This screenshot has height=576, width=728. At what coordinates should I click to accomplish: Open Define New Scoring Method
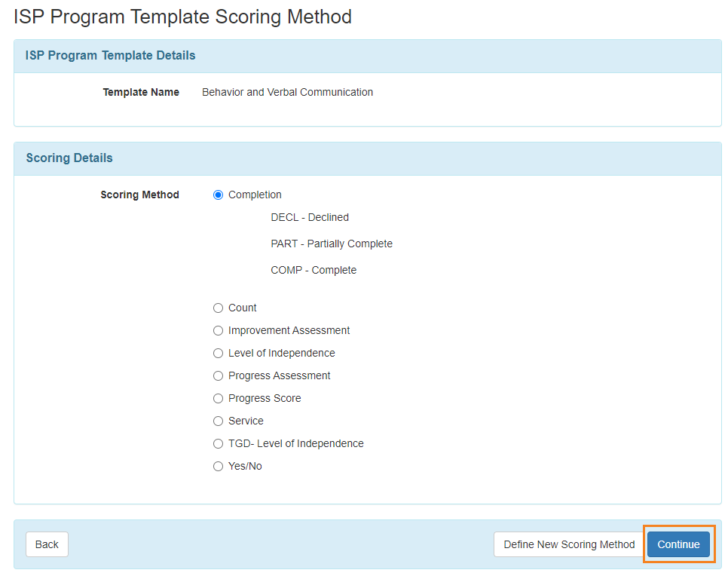click(569, 544)
